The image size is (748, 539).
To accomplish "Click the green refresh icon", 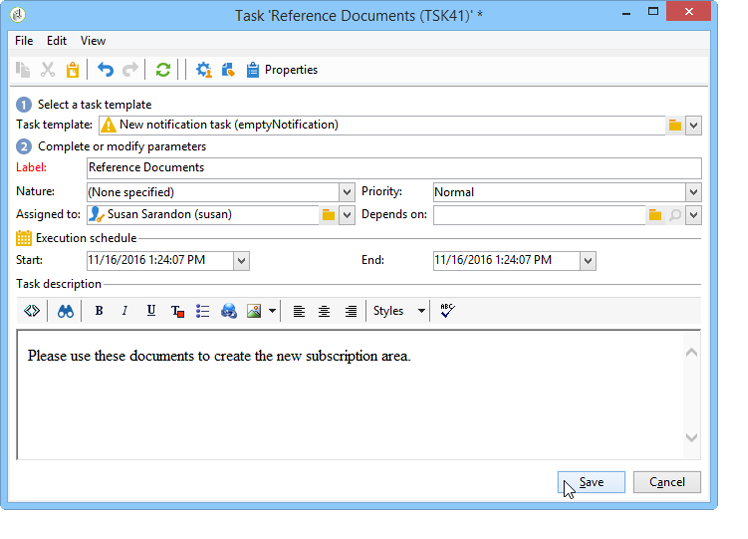I will click(163, 70).
